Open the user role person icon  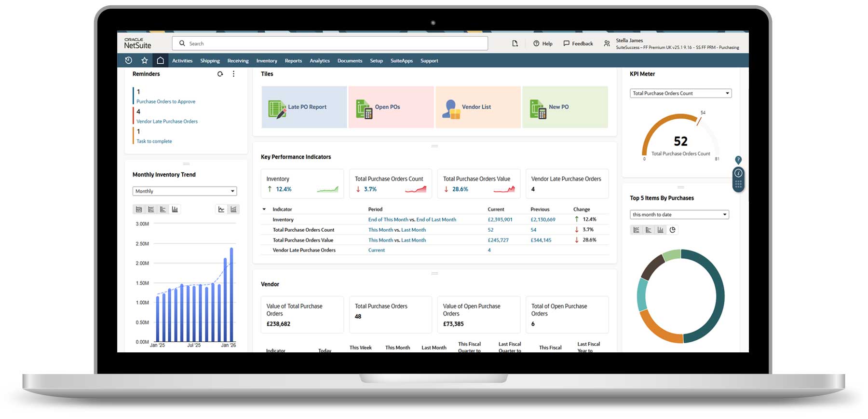607,43
